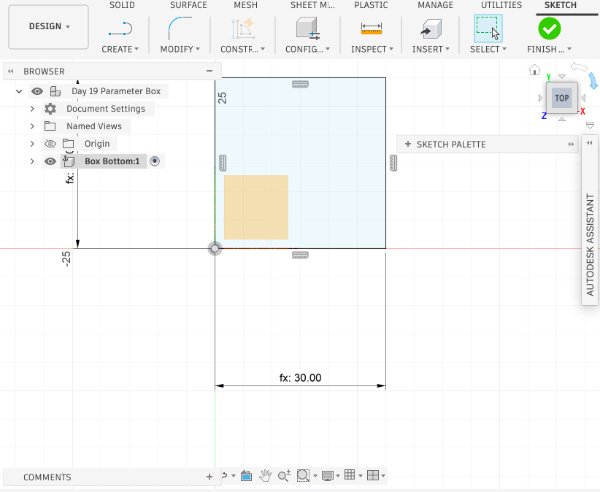Switch to the SOLID tab
This screenshot has height=492, width=600.
122,5
